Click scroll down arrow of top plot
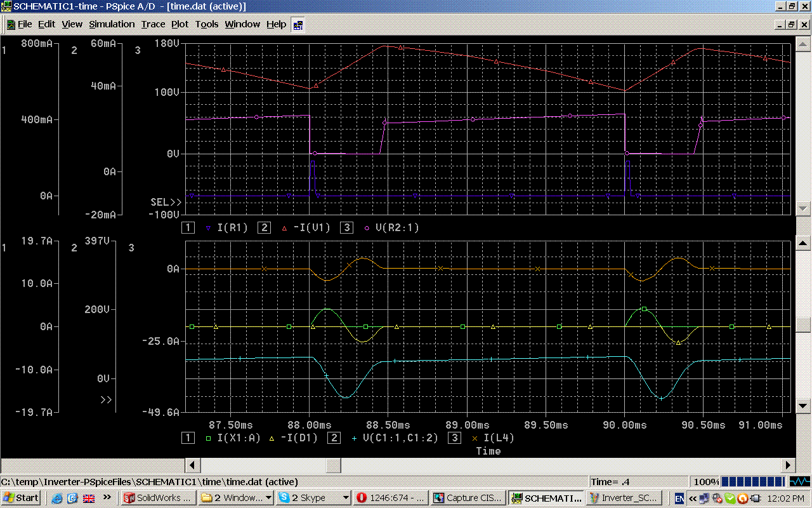 pyautogui.click(x=803, y=208)
